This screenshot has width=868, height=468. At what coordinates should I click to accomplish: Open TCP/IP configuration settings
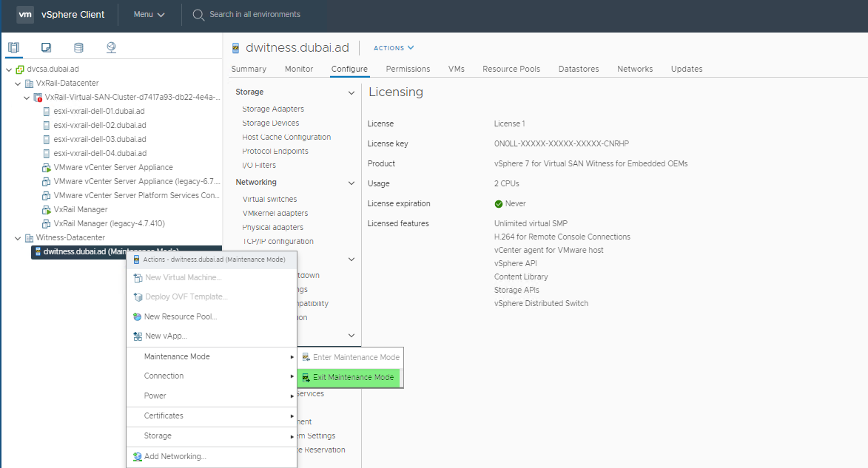278,242
